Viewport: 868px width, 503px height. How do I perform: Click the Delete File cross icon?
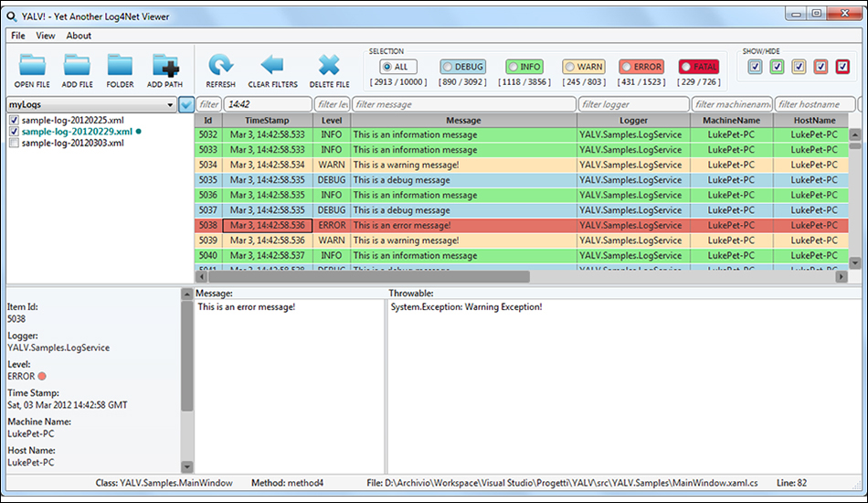click(329, 65)
